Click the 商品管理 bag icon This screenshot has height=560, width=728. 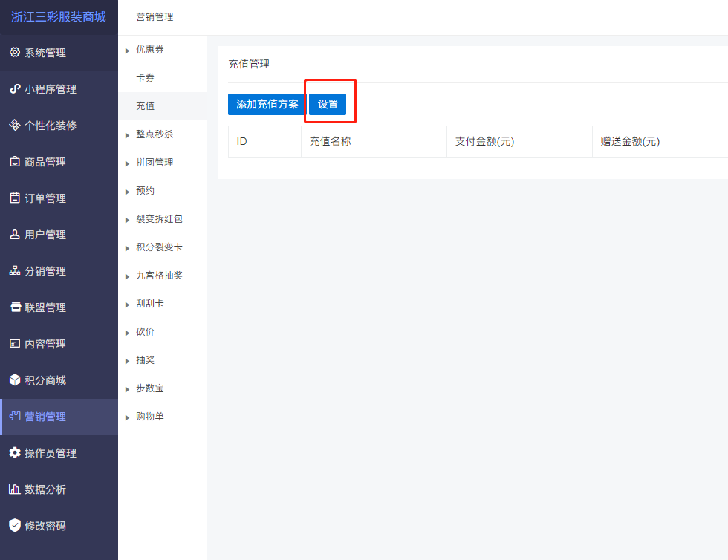click(15, 162)
